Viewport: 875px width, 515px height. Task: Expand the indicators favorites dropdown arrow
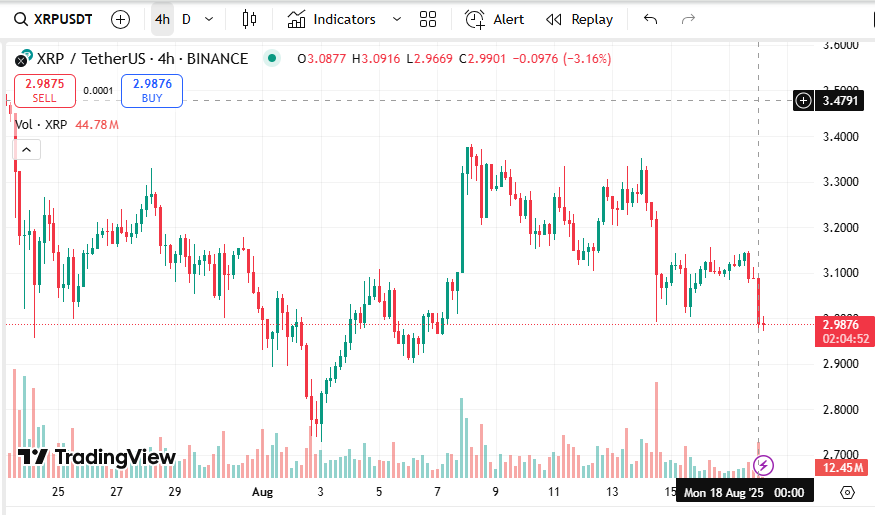tap(397, 19)
